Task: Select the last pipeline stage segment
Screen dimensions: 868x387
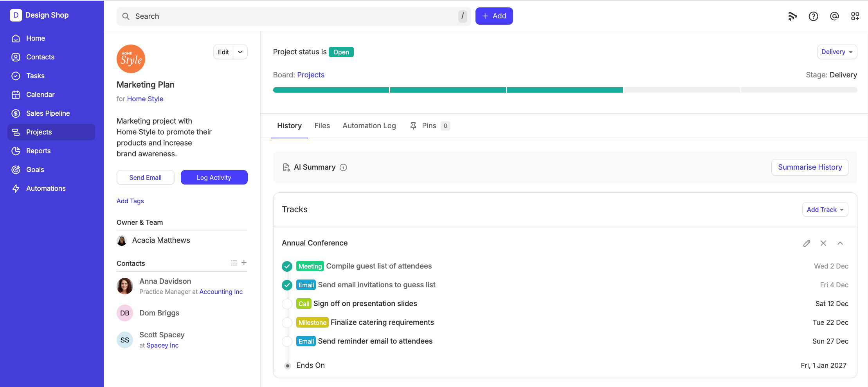Action: tap(799, 90)
